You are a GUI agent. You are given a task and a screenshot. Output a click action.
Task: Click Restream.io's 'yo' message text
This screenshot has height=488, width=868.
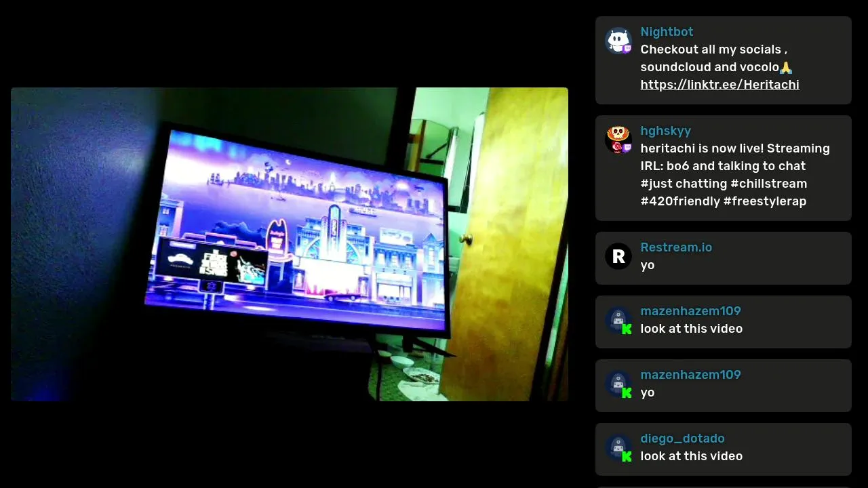coord(648,265)
